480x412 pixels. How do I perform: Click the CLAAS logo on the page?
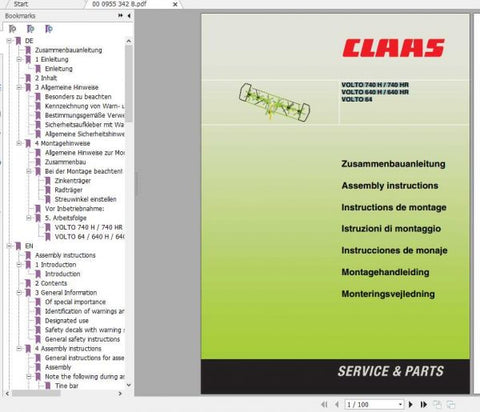point(394,48)
